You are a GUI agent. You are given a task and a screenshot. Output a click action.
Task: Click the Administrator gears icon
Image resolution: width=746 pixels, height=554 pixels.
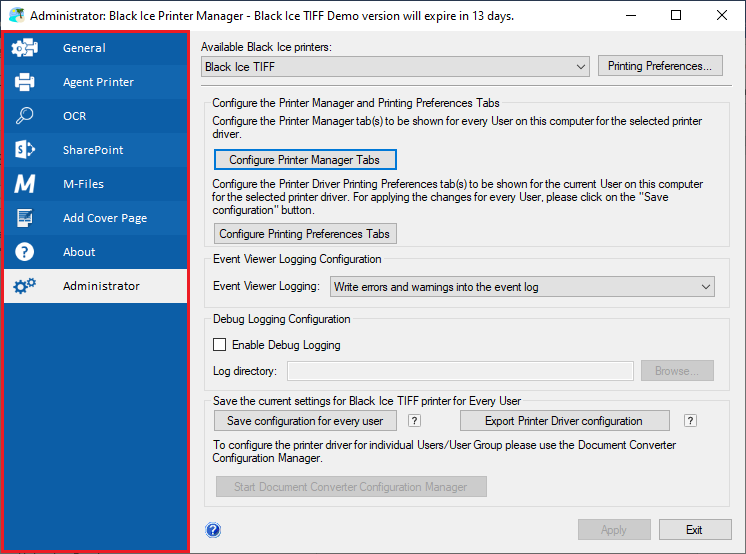pyautogui.click(x=24, y=286)
